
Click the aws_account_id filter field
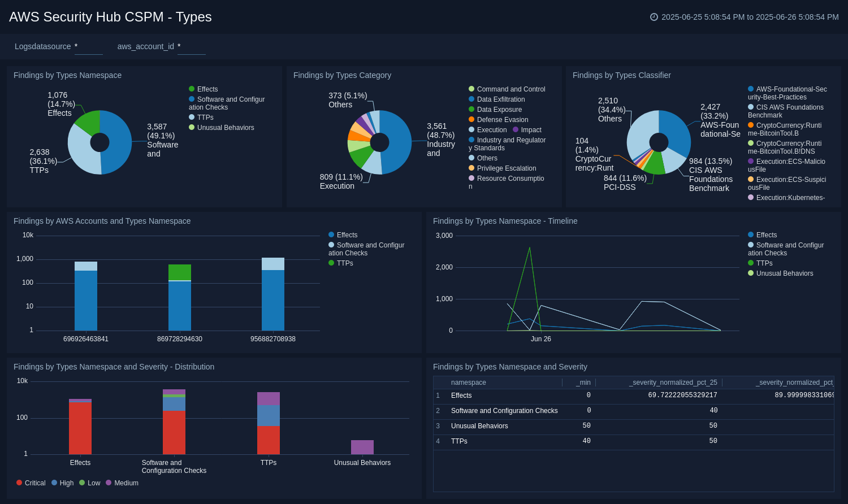(x=191, y=47)
